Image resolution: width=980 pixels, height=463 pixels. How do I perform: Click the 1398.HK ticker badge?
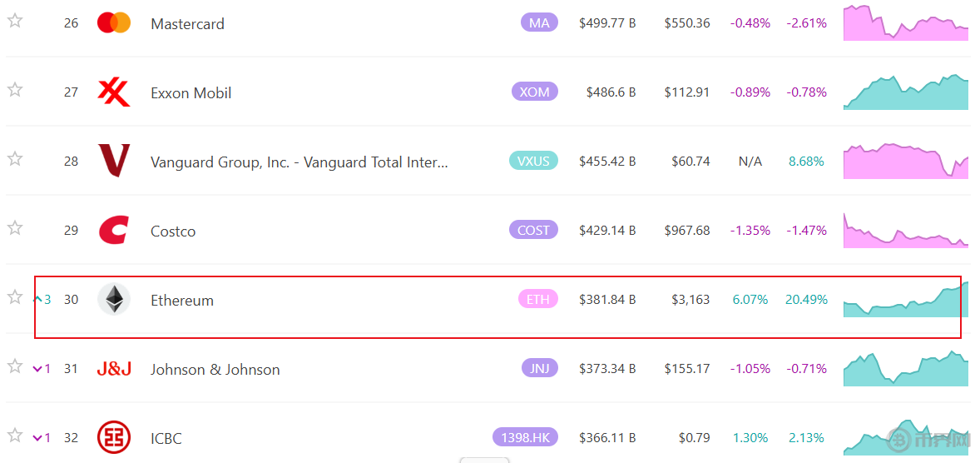pos(525,437)
